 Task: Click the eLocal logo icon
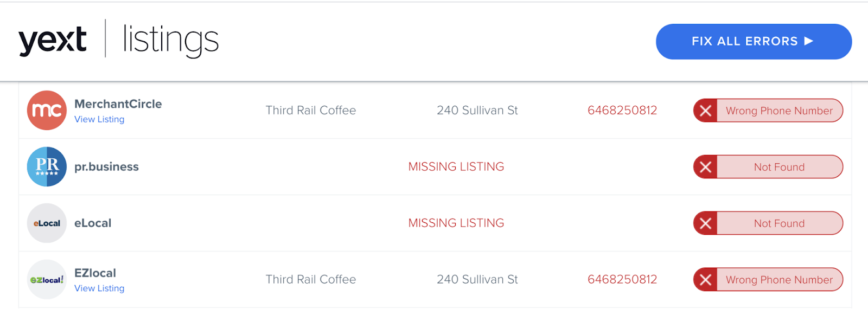tap(47, 223)
